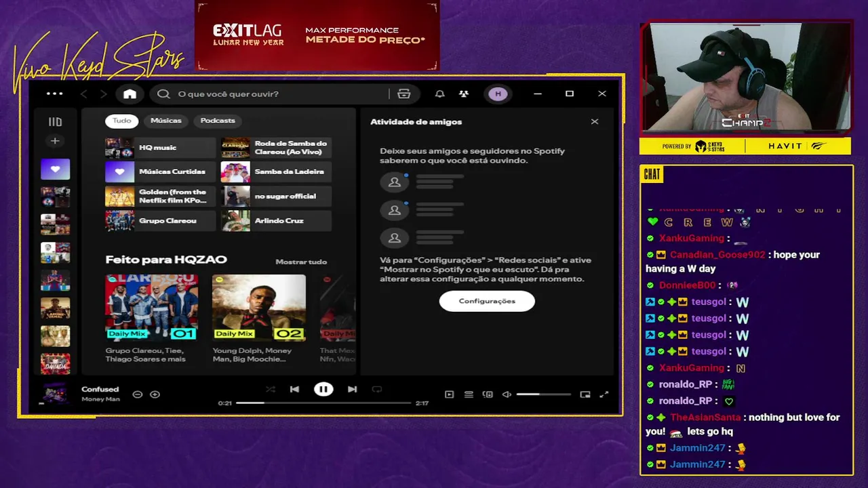Click 'TheAsianSanta' username in chat

707,418
